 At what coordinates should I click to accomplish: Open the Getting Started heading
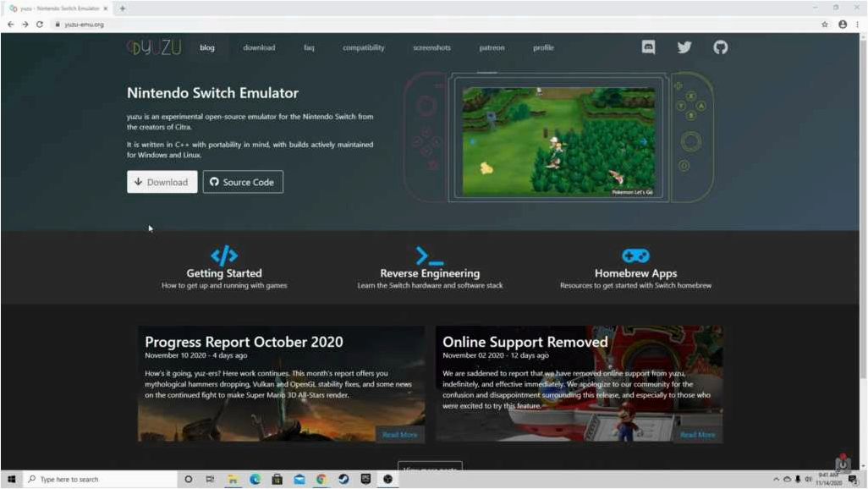(x=224, y=273)
